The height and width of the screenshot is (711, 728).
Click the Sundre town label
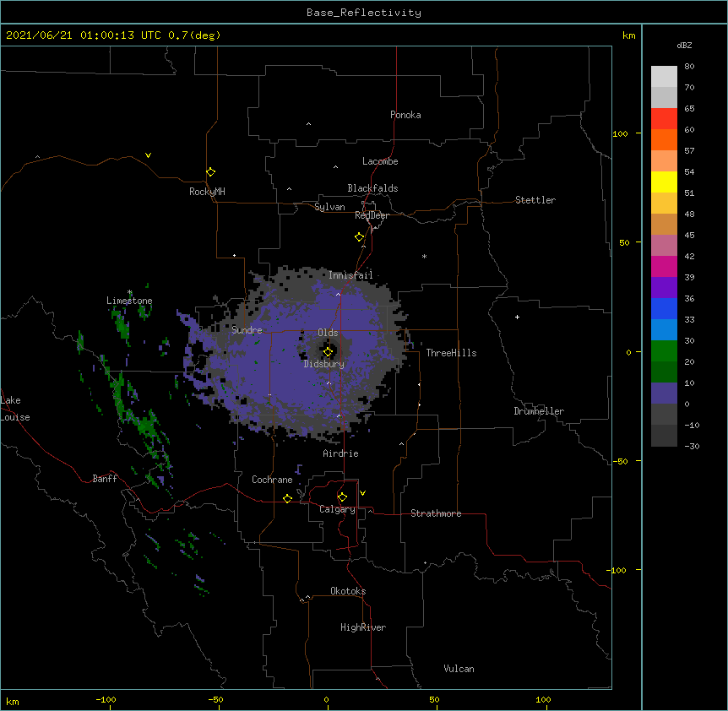[x=247, y=330]
